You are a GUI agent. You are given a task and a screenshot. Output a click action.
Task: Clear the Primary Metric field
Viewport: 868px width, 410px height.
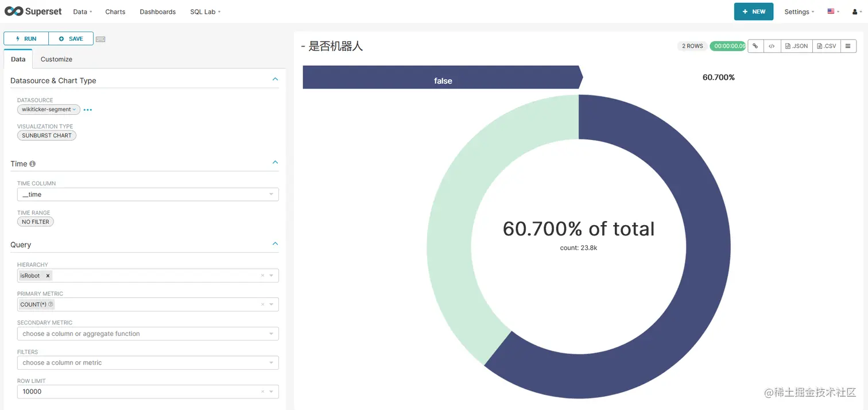point(262,304)
